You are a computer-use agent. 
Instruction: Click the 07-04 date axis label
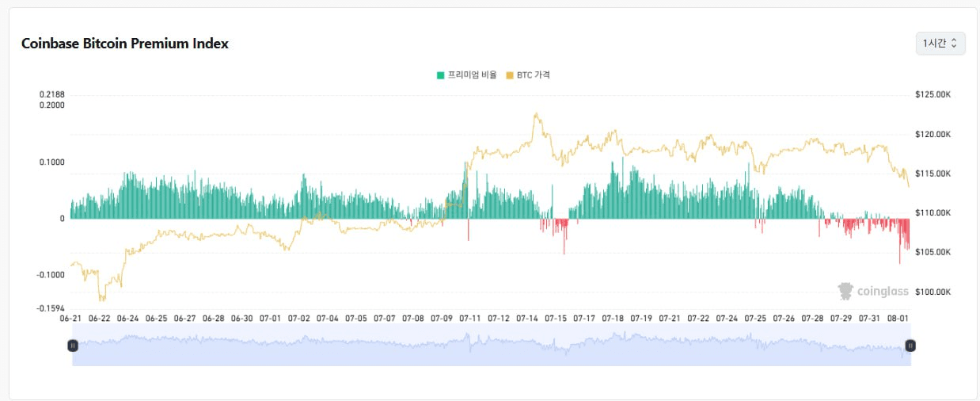tap(328, 318)
